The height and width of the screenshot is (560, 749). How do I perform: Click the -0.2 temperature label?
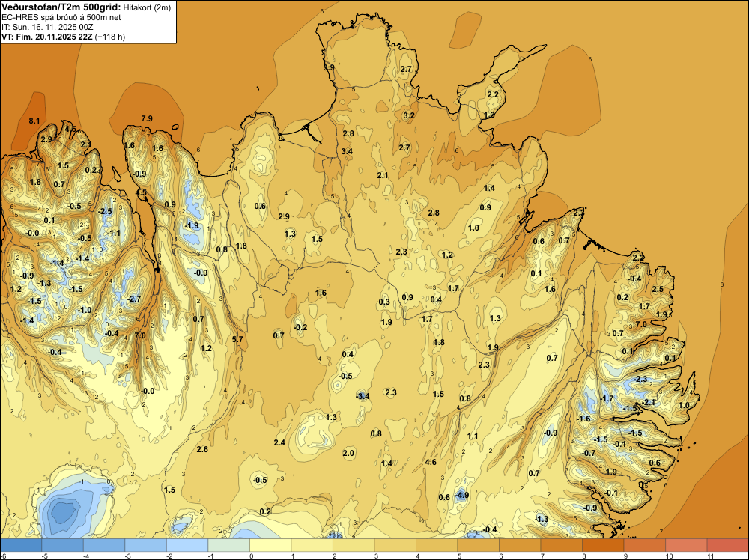(300, 327)
